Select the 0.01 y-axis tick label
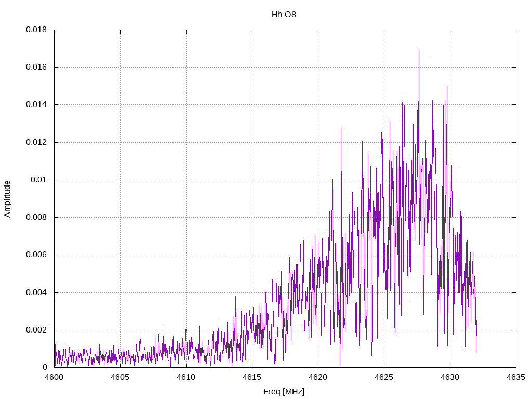Screen dimensions: 532x399 (38, 179)
